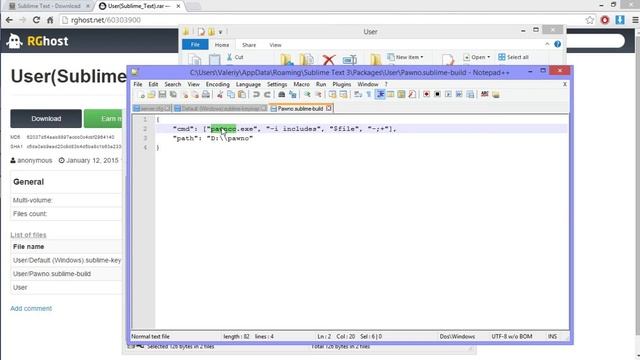
Task: Click the Start Recording macro red dot
Action: 426,95
